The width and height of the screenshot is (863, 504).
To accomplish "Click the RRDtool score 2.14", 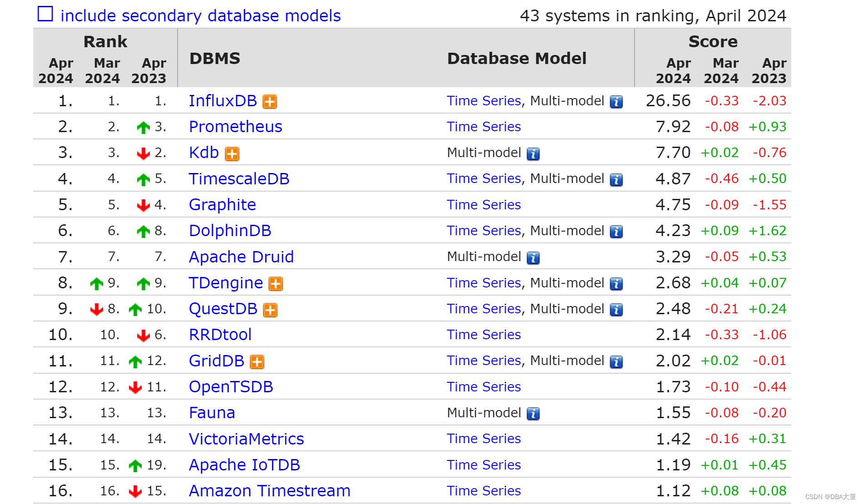I will 673,335.
